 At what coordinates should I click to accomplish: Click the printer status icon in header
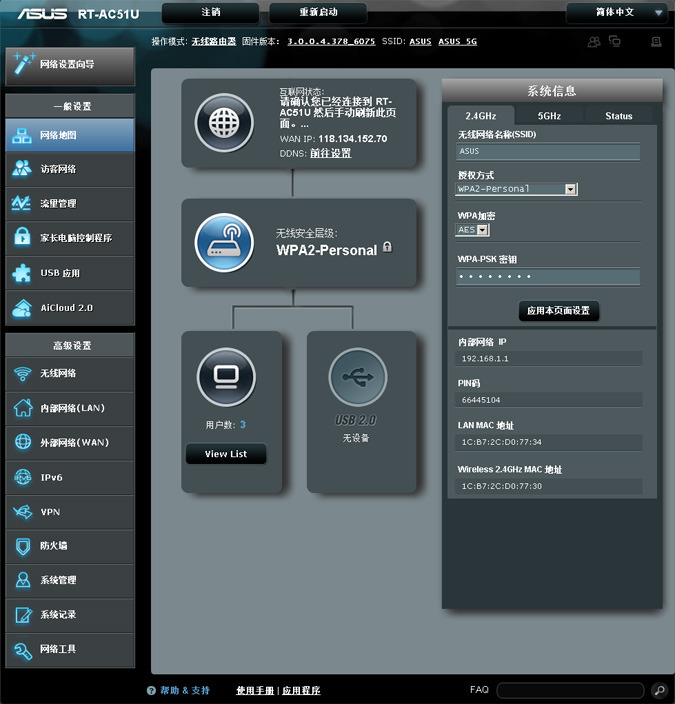[x=656, y=41]
